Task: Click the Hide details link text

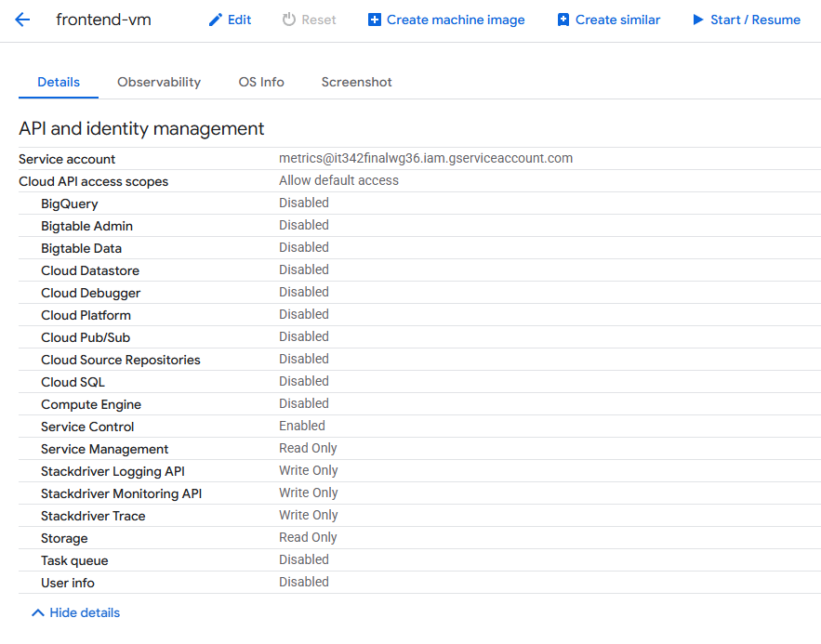Action: pyautogui.click(x=85, y=612)
